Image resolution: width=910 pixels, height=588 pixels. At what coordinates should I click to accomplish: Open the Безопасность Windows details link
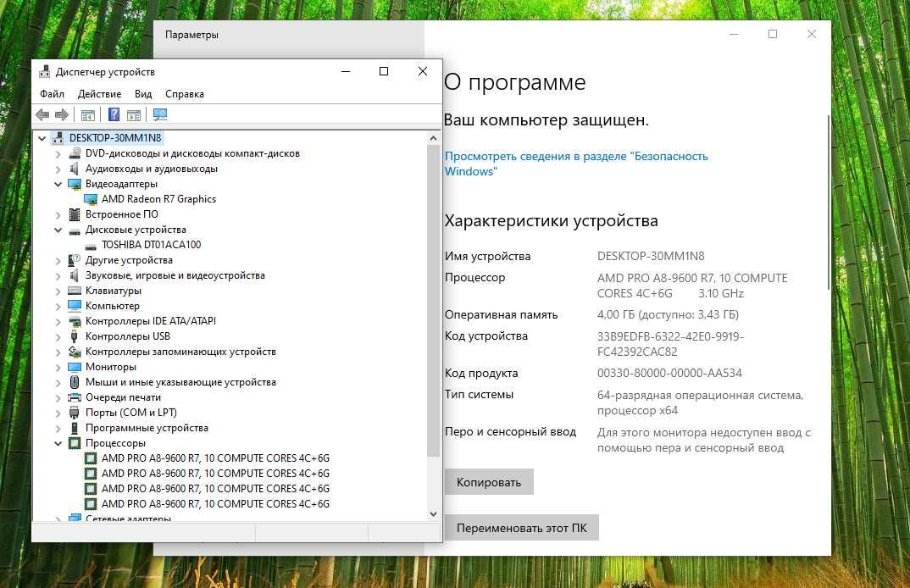[575, 164]
